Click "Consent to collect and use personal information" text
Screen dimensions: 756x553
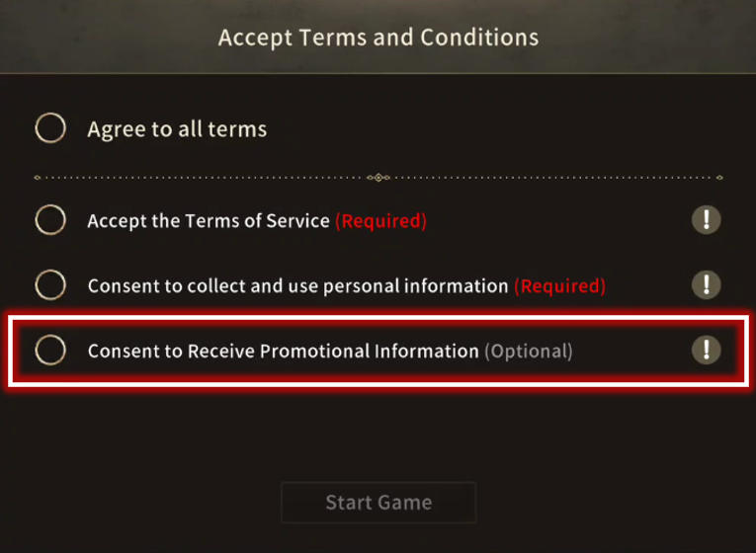(298, 285)
